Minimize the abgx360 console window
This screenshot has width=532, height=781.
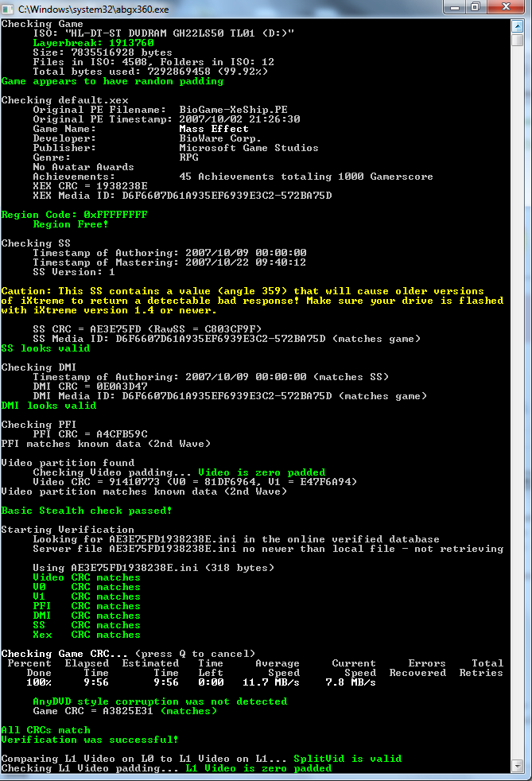coord(454,6)
